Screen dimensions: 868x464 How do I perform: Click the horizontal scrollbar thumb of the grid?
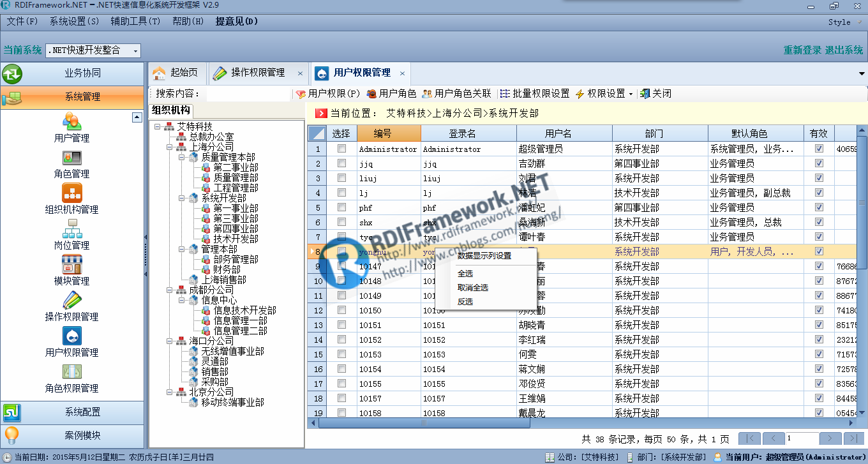(423, 423)
